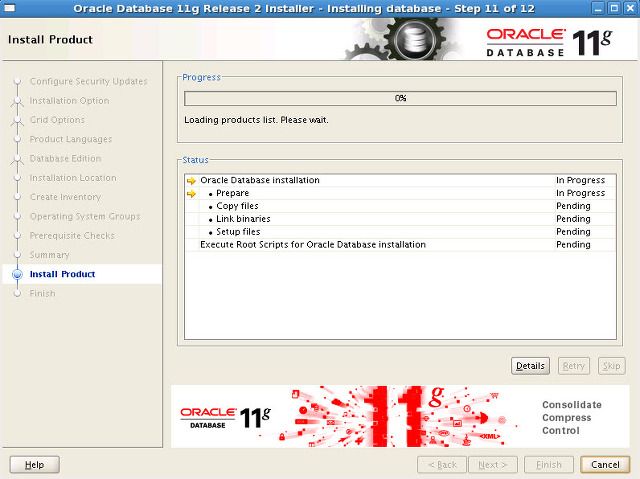Select the Copy files status row

coord(400,206)
